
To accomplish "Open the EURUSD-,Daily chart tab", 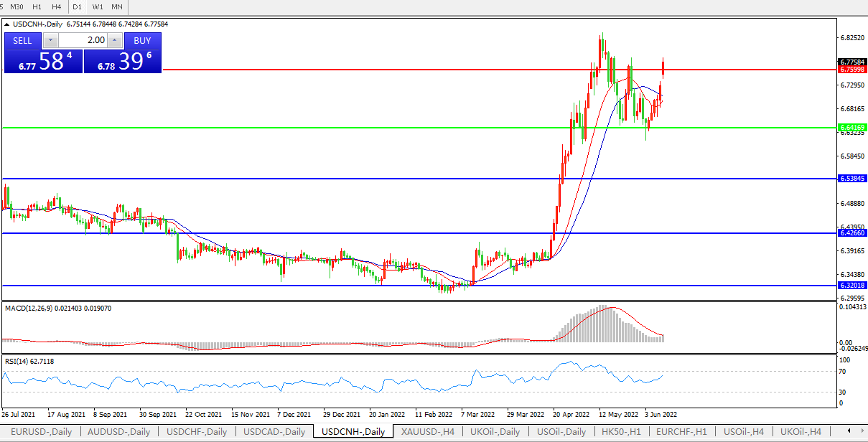I will (41, 432).
